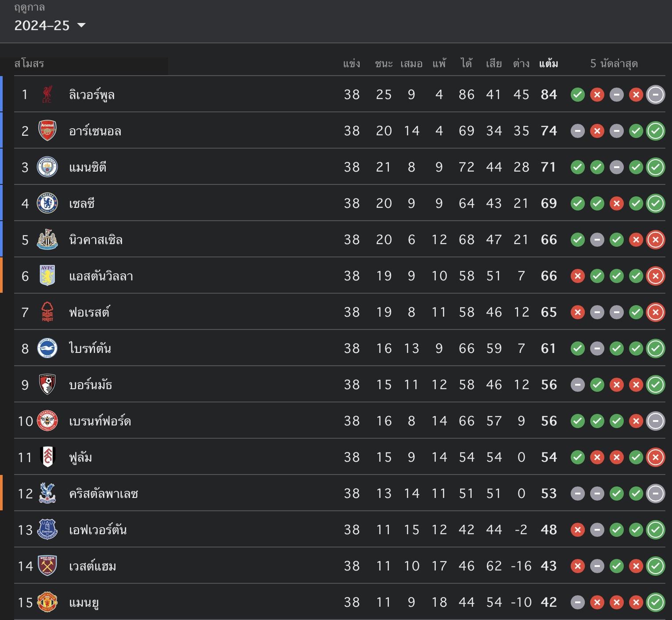Click the Brighton club crest
The height and width of the screenshot is (620, 672).
click(47, 348)
